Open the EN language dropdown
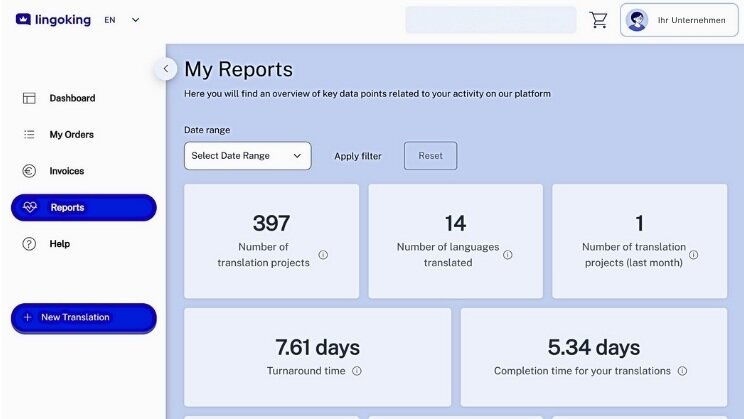 pos(122,20)
